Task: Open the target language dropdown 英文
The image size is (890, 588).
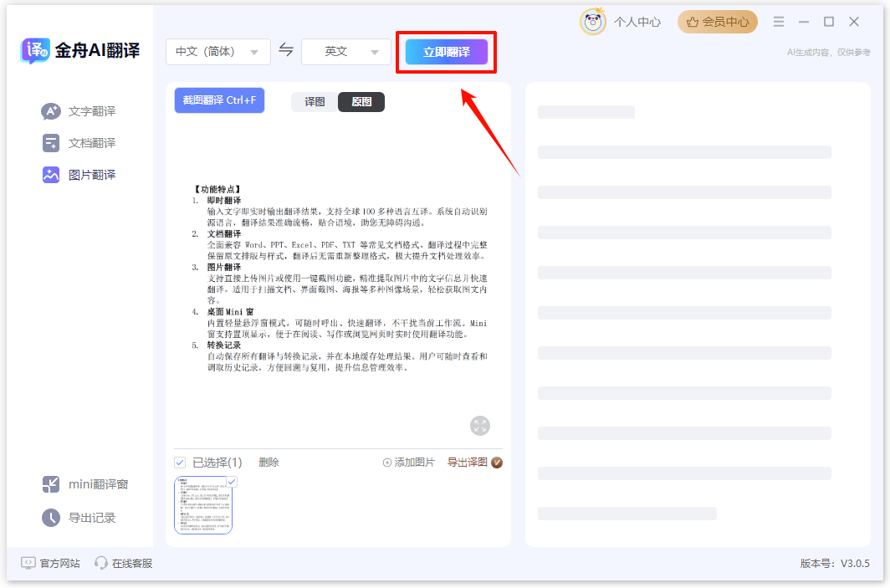Action: pyautogui.click(x=345, y=51)
